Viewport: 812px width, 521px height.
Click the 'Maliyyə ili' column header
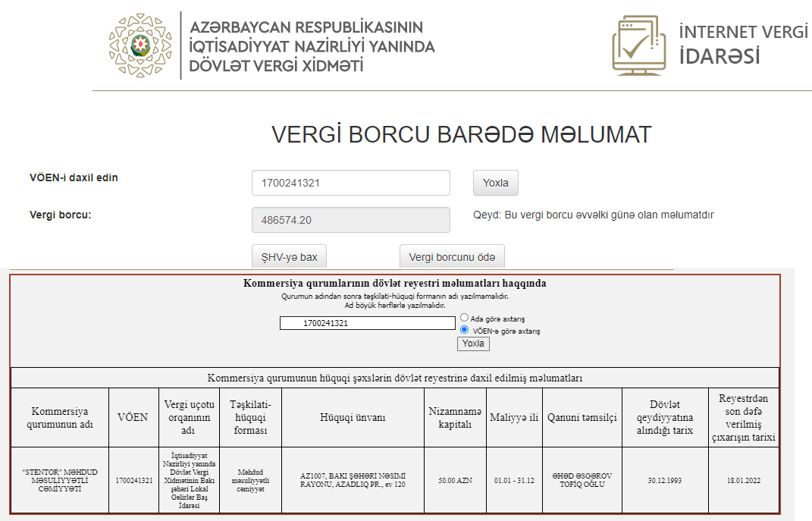point(514,417)
